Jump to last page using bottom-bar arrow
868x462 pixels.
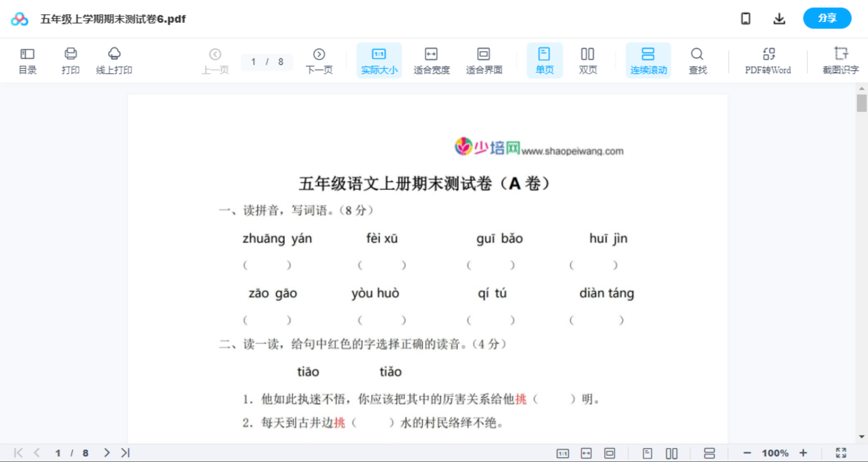125,452
